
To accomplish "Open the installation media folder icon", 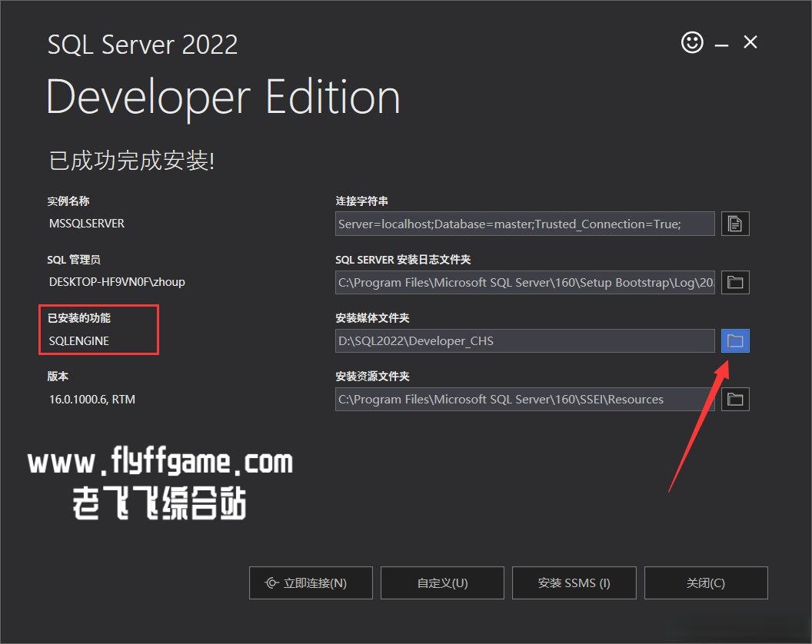I will (735, 340).
